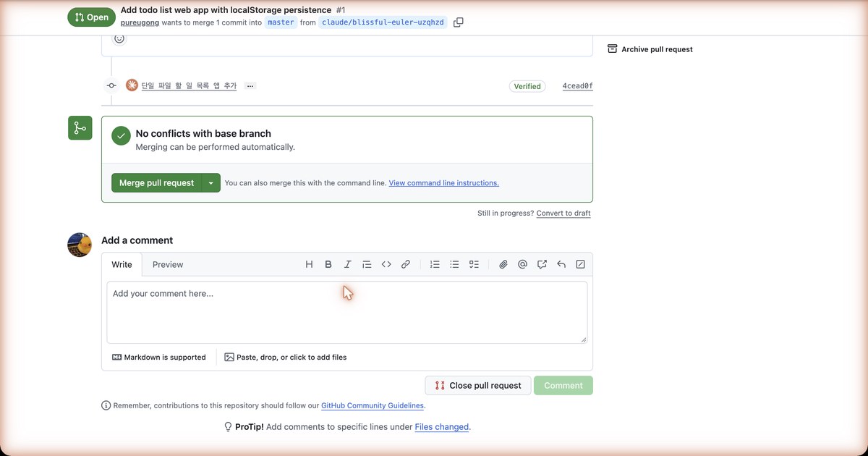Viewport: 868px width, 456px height.
Task: Open slash commands menu icon
Action: point(580,264)
